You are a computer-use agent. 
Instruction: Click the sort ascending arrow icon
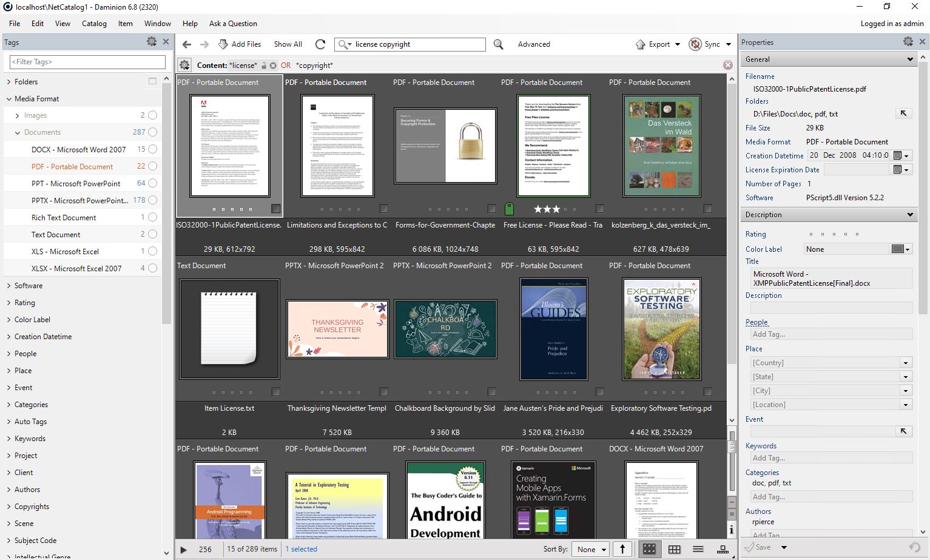622,549
